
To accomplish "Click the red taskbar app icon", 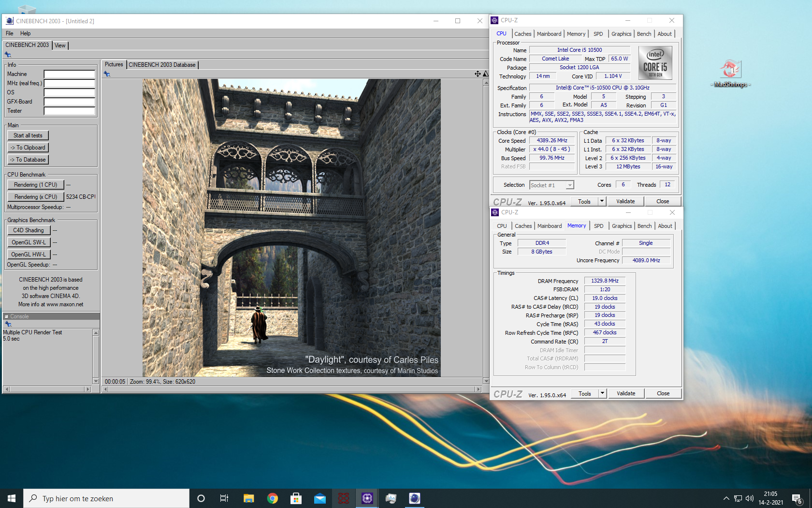I will (344, 498).
